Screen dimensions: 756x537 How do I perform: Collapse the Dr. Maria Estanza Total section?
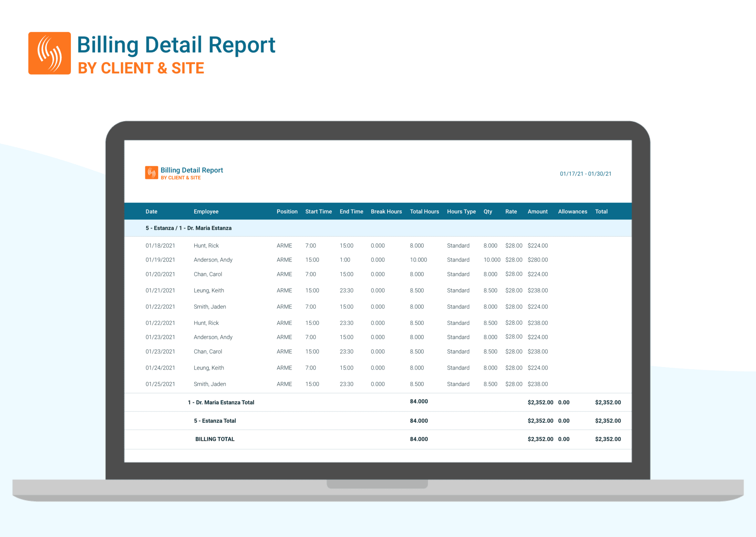click(221, 402)
